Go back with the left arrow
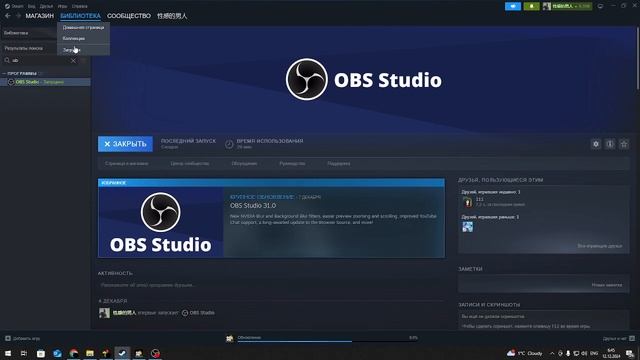 click(8, 16)
